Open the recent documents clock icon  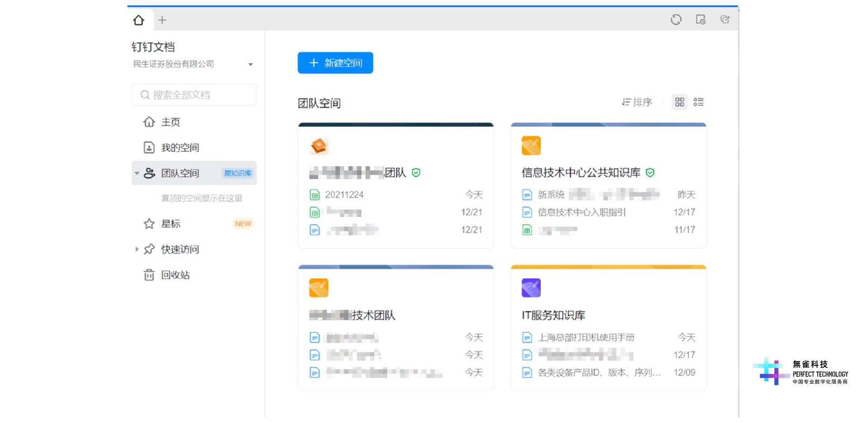[x=700, y=19]
